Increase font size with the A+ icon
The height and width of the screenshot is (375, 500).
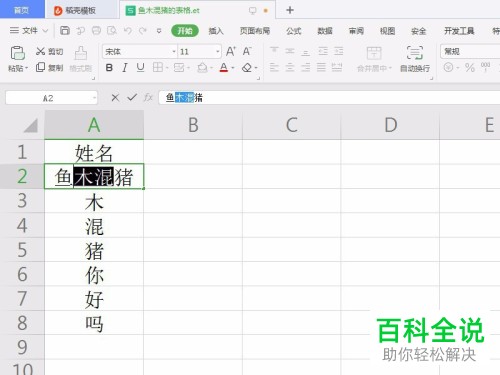[x=231, y=51]
